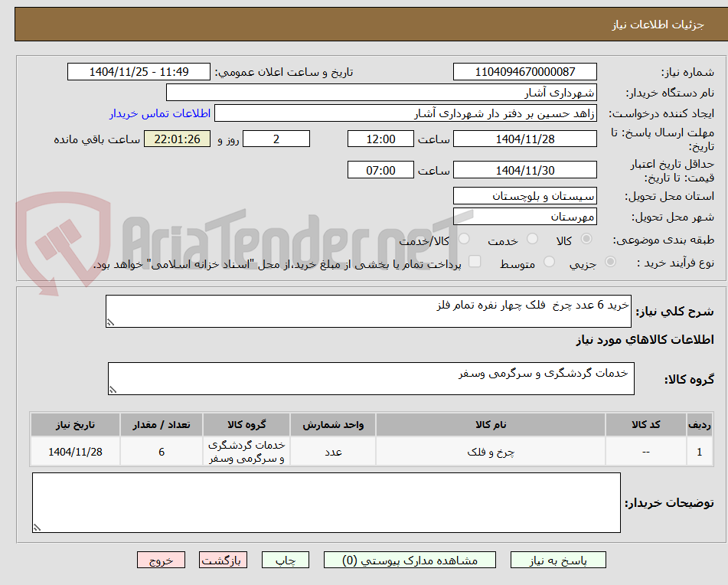Toggle the Islamic treasury payment checkbox
Image resolution: width=728 pixels, height=585 pixels.
coord(475,261)
